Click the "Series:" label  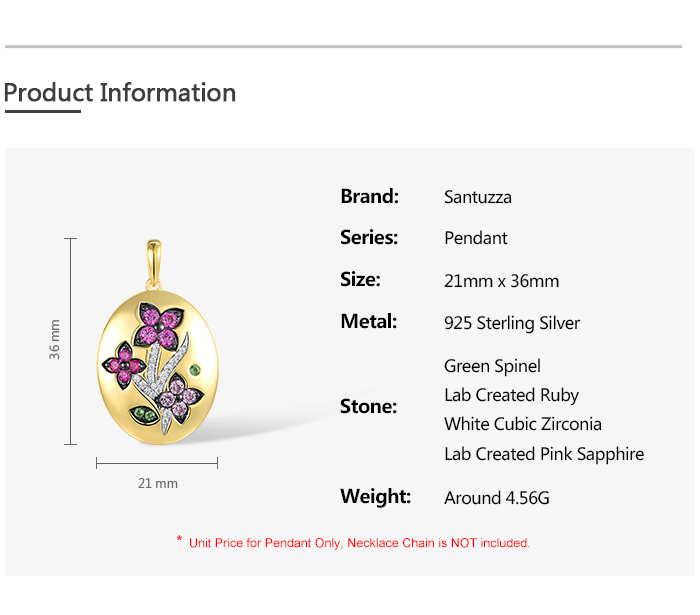[x=369, y=238]
